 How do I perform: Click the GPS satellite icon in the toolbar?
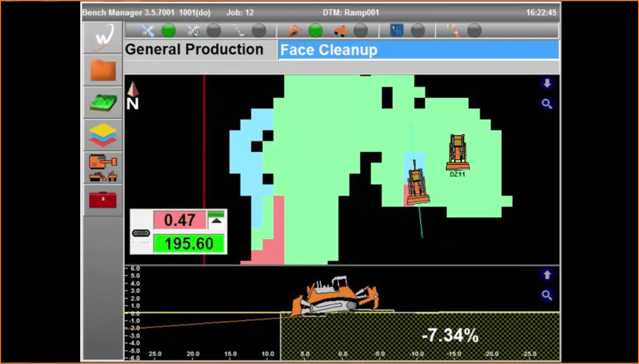147,31
